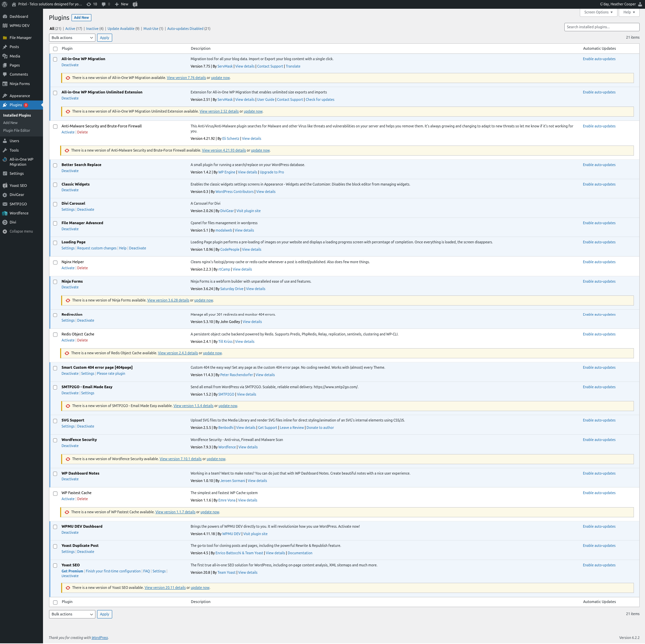Focus the Search installed plugins field
645x644 pixels.
tap(601, 27)
